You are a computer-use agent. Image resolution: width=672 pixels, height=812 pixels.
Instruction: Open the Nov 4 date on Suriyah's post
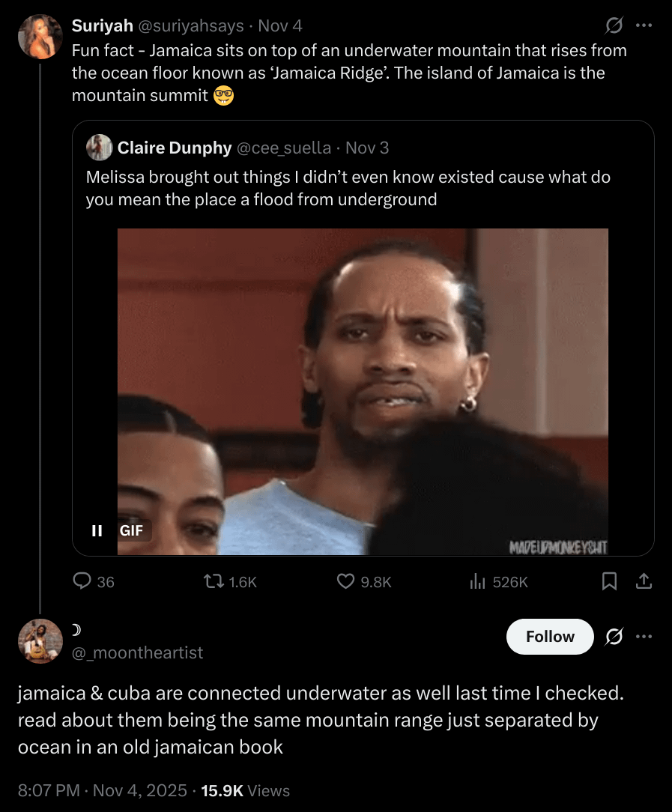click(x=279, y=26)
